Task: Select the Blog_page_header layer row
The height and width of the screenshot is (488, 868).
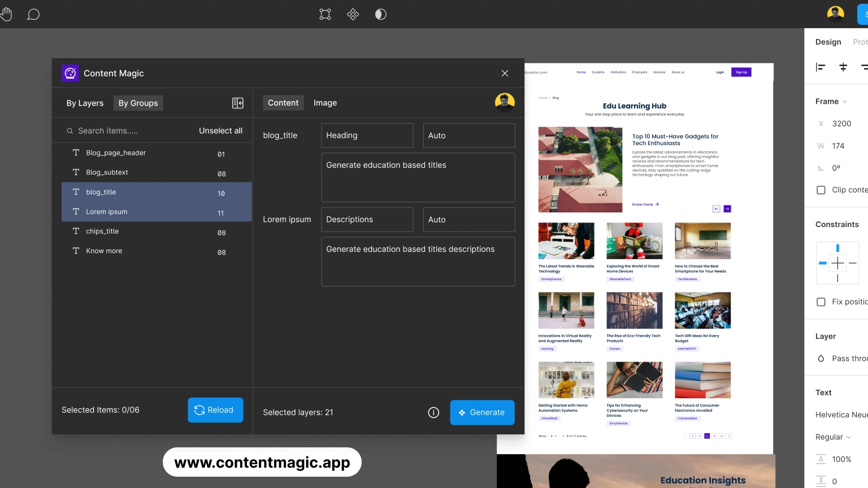Action: pos(157,153)
